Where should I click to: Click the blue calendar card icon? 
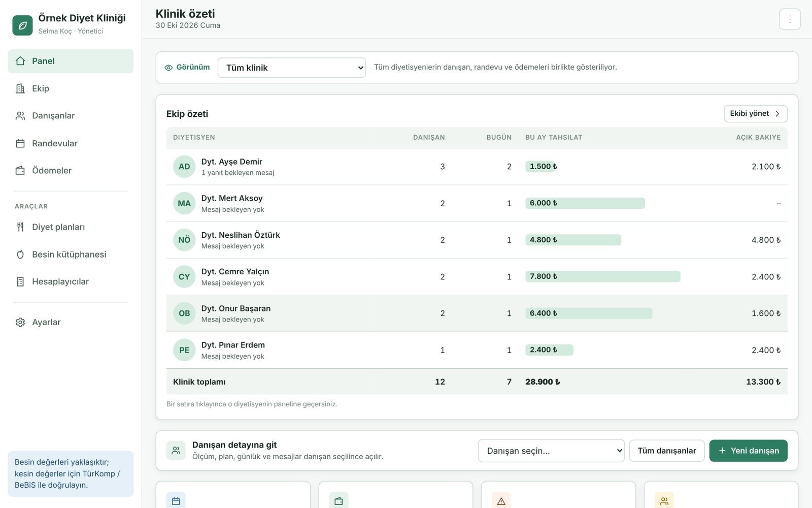pos(176,501)
